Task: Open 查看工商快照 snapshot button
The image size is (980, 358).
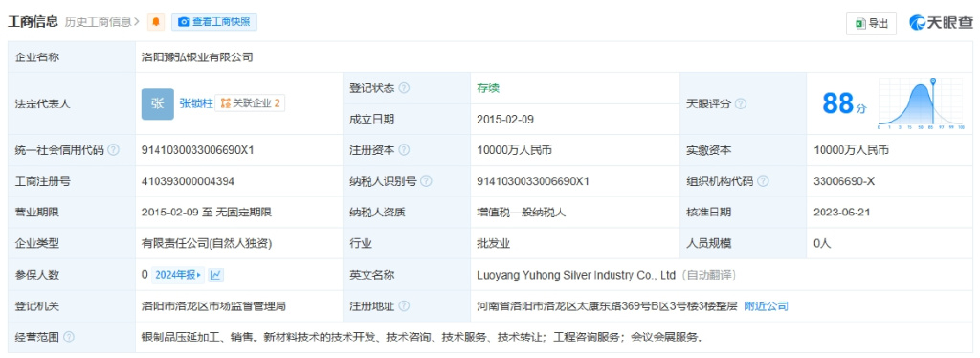Action: 214,22
